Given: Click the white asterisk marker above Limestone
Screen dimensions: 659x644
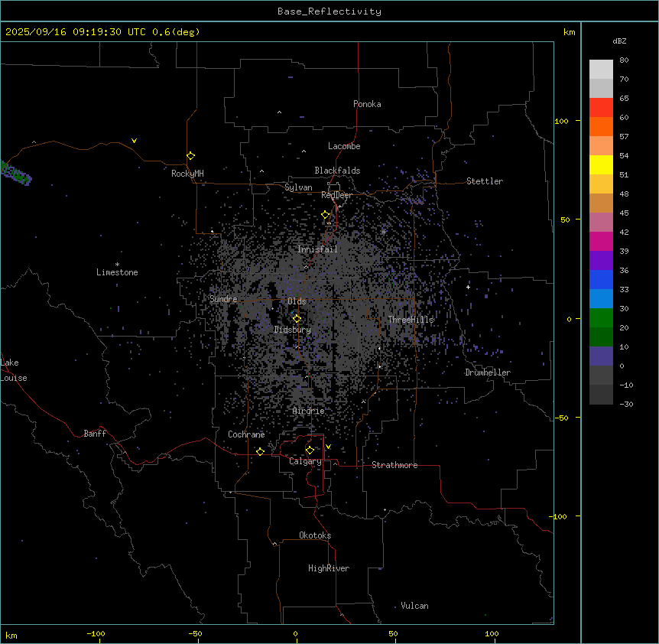Looking at the screenshot, I should (117, 264).
